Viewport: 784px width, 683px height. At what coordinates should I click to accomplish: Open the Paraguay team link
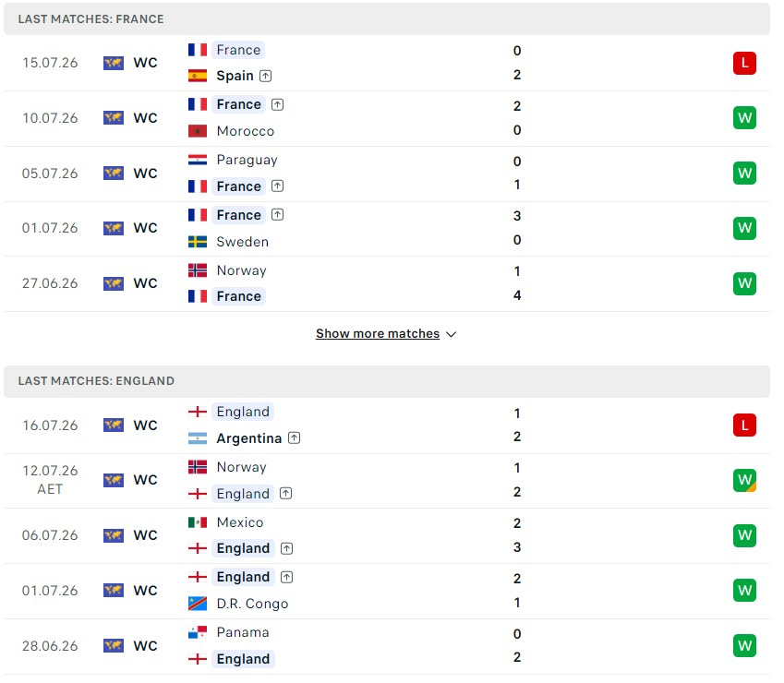247,160
